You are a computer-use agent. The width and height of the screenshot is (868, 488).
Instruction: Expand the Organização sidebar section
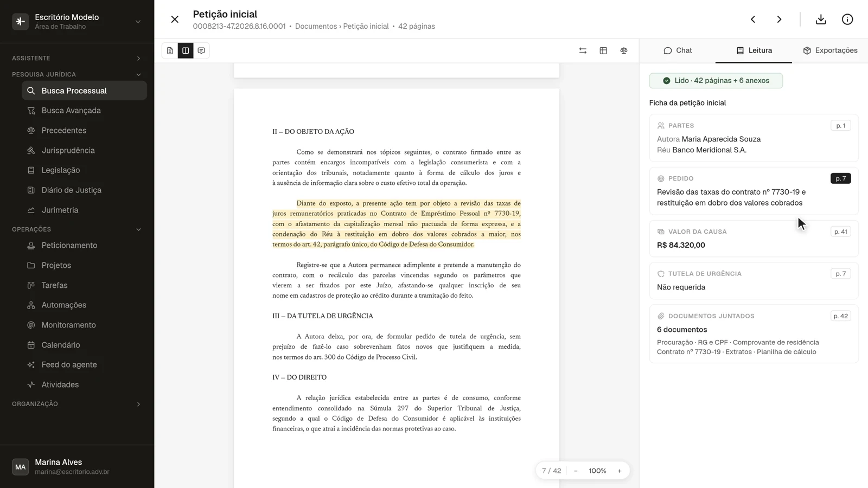tap(77, 404)
